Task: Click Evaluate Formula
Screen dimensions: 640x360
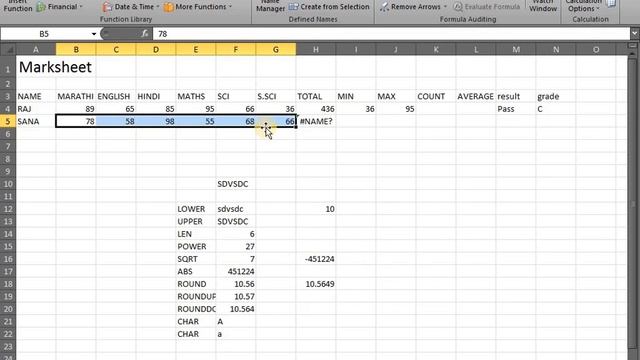Action: point(487,7)
